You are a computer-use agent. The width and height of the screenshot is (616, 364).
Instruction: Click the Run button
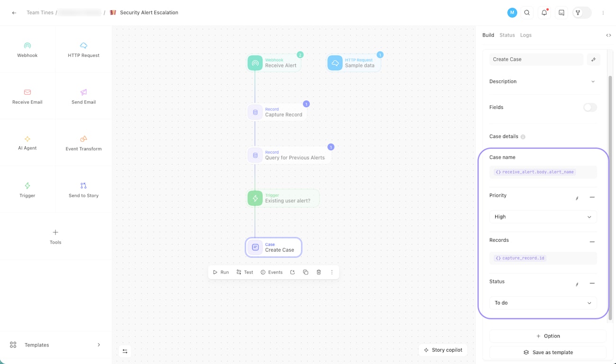[x=221, y=272]
